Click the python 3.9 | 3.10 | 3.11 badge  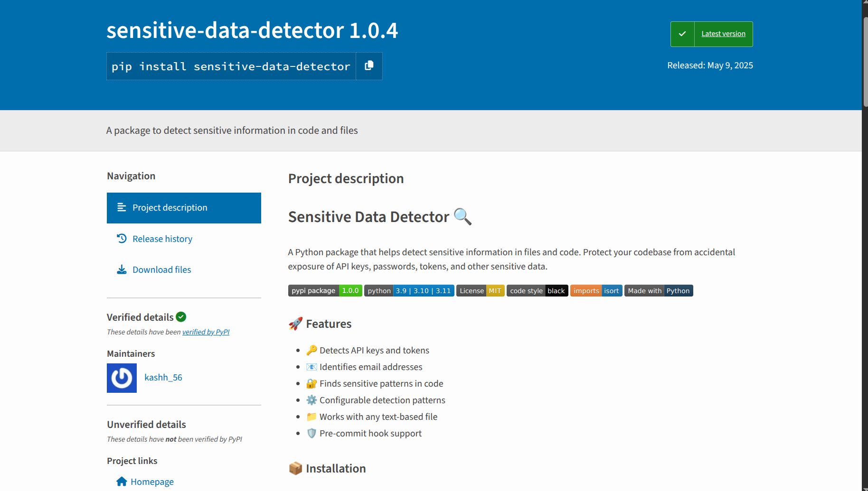coord(409,291)
